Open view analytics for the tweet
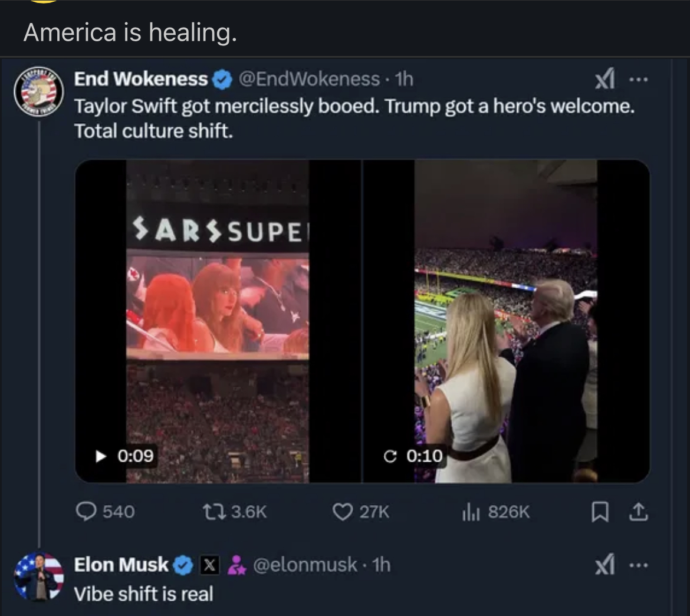 pos(472,512)
